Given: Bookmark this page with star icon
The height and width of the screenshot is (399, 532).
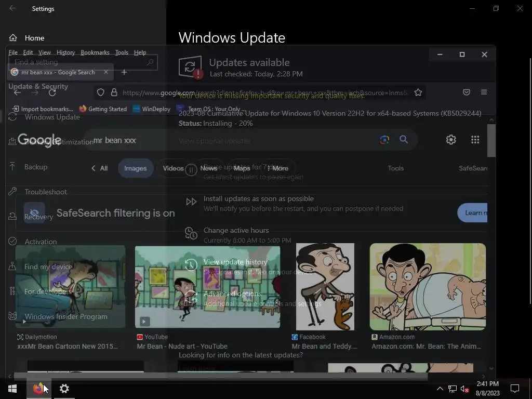Looking at the screenshot, I should point(418,92).
